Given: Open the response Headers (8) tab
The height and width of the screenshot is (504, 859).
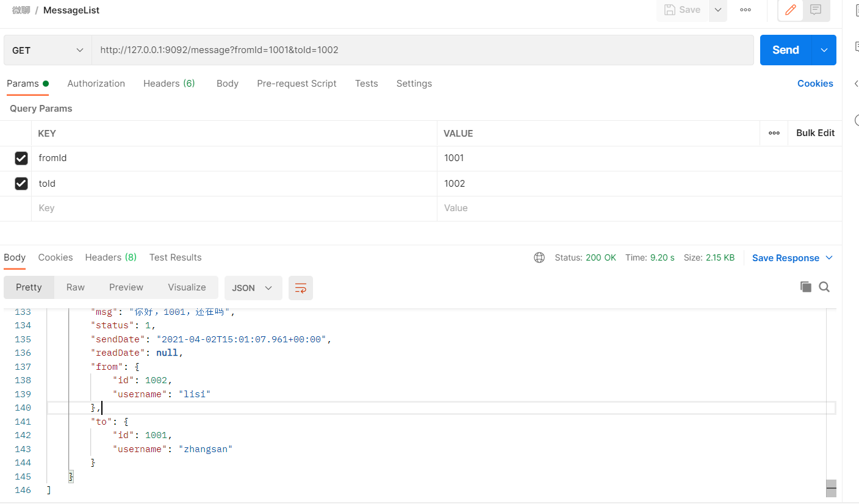Looking at the screenshot, I should click(111, 257).
